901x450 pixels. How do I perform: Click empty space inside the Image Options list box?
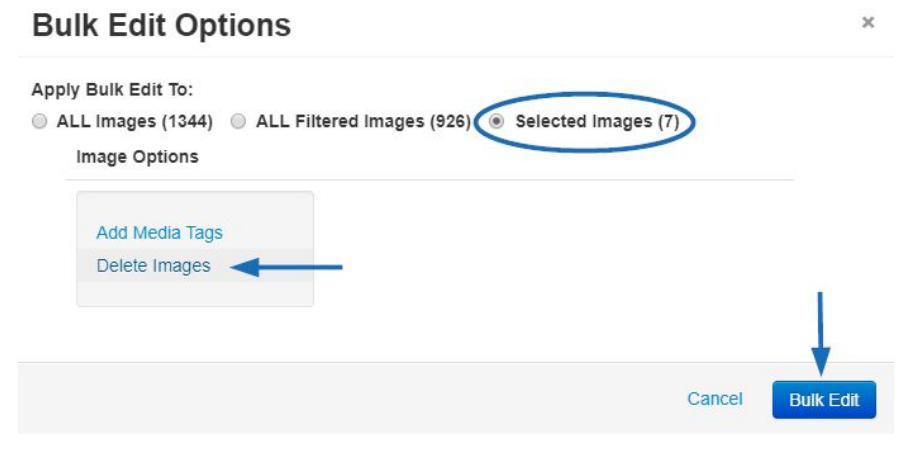click(x=195, y=294)
